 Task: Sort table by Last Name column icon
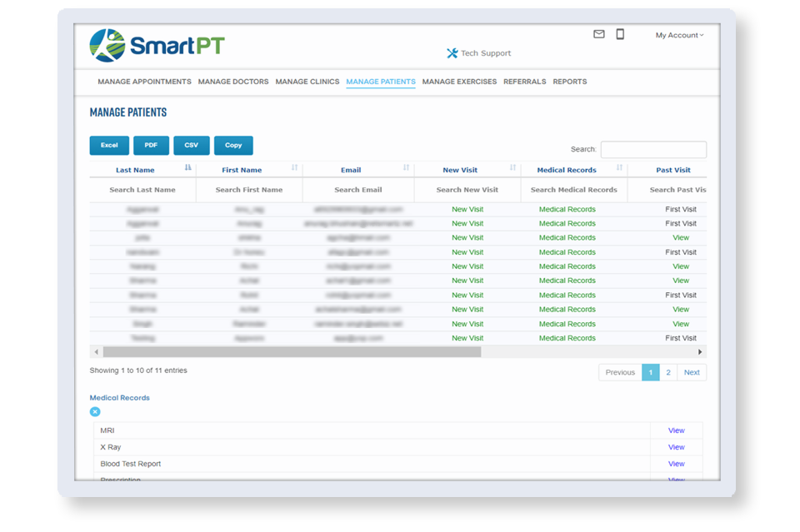(187, 169)
